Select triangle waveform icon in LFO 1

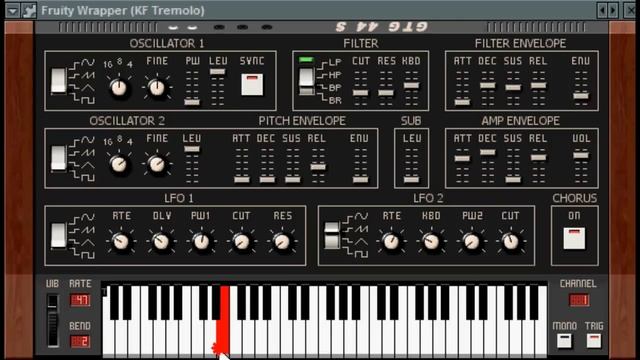(x=88, y=242)
